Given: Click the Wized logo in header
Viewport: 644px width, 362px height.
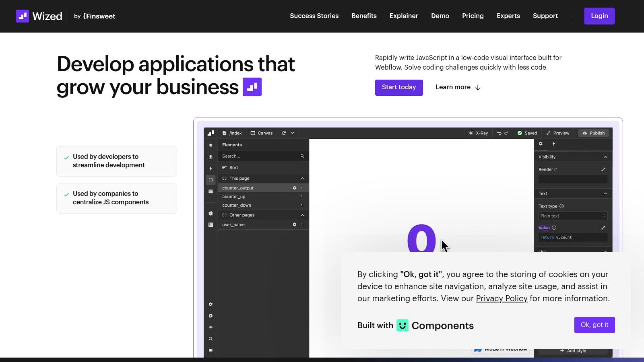Looking at the screenshot, I should pyautogui.click(x=39, y=16).
